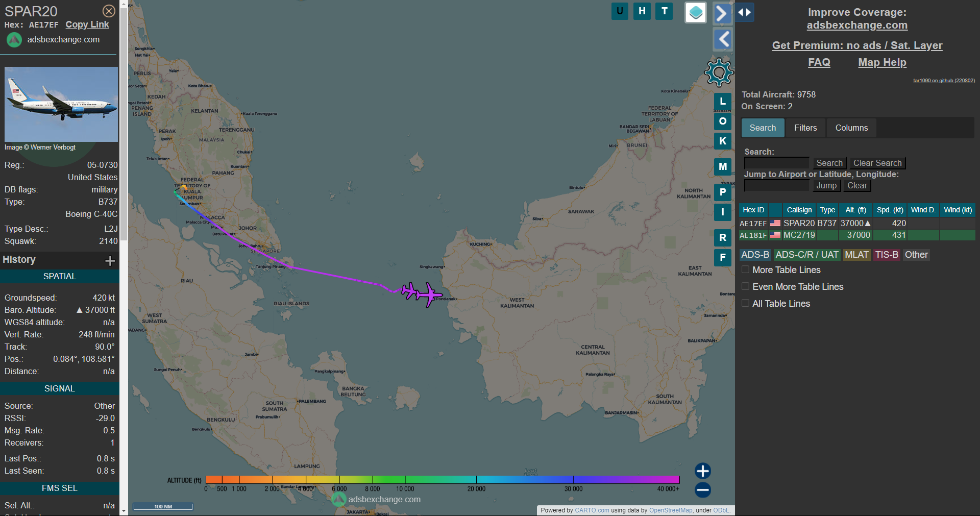The image size is (980, 516).
Task: Open the map layers selector icon
Action: click(695, 13)
